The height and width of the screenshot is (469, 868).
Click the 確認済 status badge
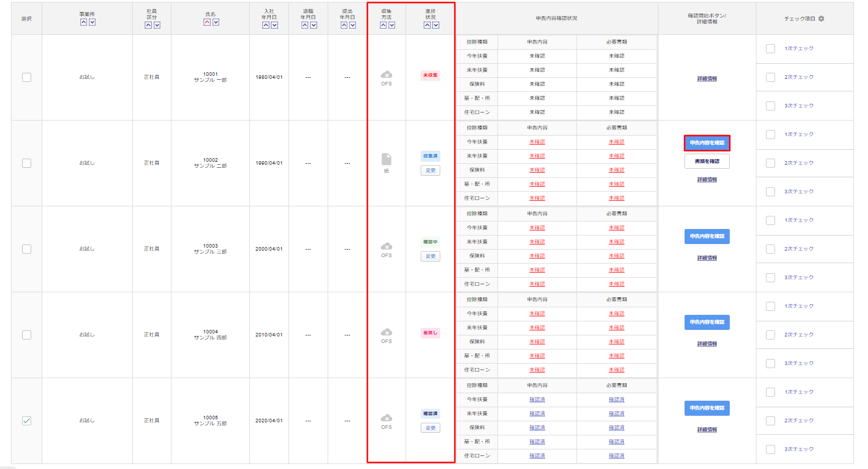430,414
